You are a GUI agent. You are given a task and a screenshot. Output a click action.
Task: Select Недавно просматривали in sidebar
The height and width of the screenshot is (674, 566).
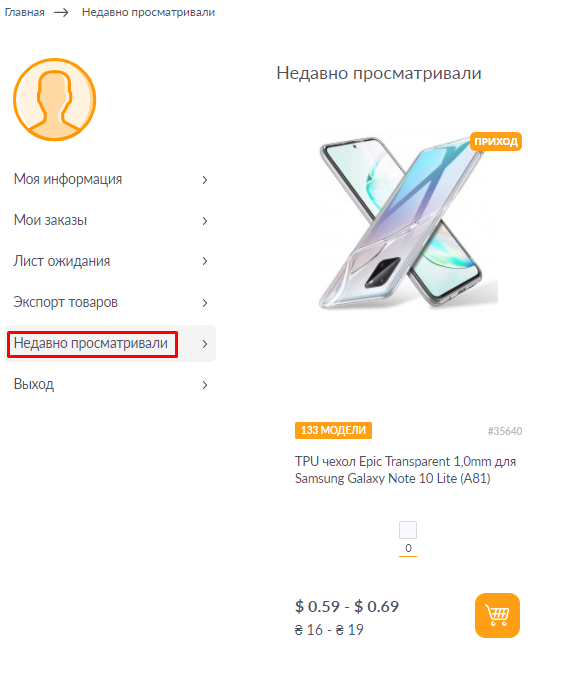click(91, 343)
